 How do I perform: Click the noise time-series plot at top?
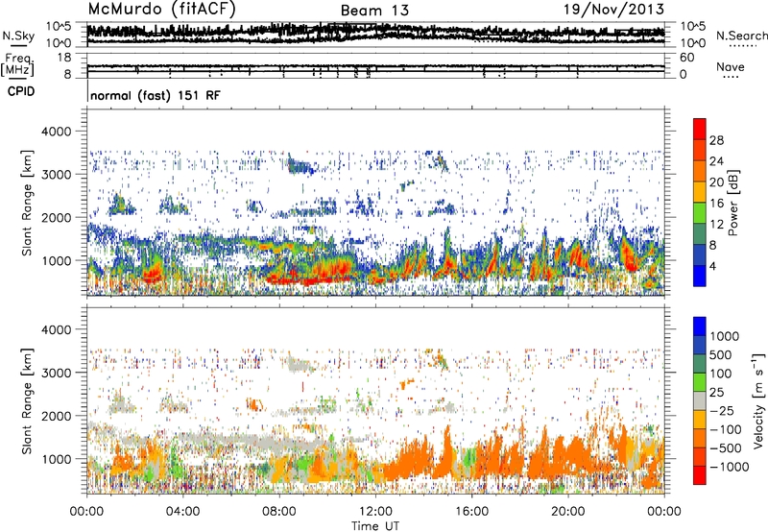375,35
